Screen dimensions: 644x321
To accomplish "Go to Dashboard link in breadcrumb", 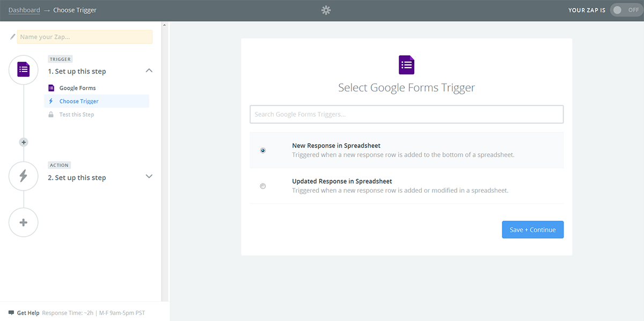I will click(x=24, y=10).
